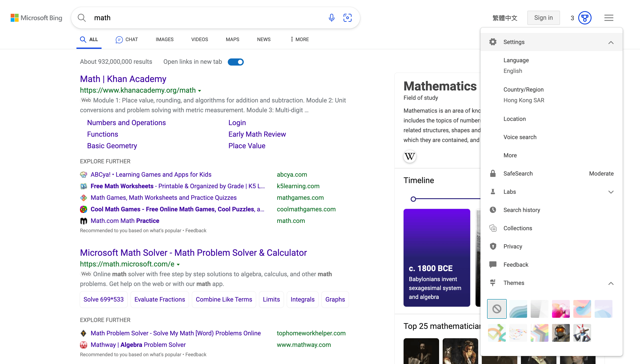The image size is (640, 364).
Task: Select the no-theme option swatch
Action: [497, 309]
